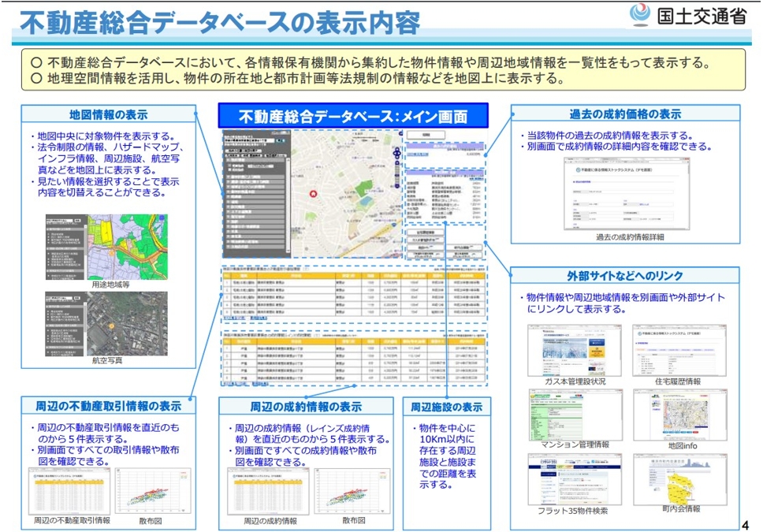Adjust the vertical zoom slider on the main map
Screen dimensions: 763x532
click(x=397, y=175)
